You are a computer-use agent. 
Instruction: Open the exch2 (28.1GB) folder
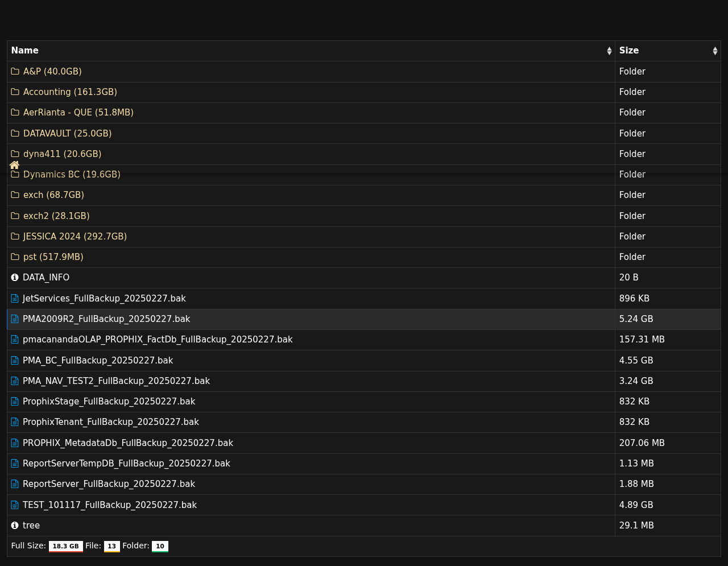coord(56,216)
